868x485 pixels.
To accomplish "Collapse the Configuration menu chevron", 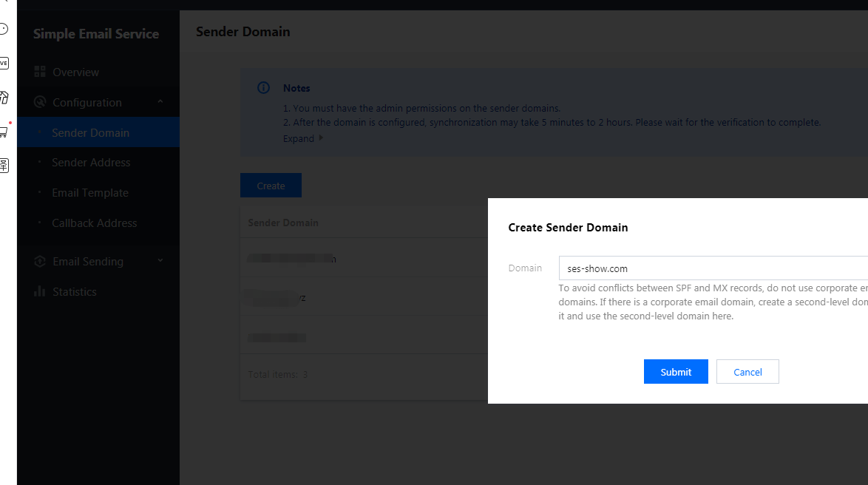I will point(160,102).
